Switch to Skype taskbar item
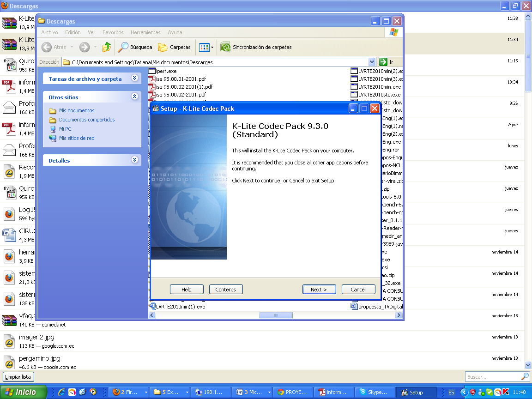 [x=375, y=392]
